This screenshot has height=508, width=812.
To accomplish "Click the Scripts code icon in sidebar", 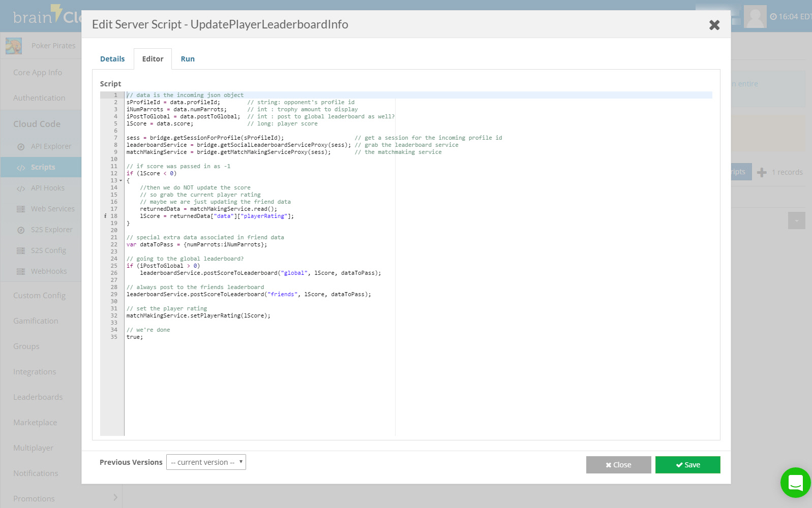I will click(21, 168).
